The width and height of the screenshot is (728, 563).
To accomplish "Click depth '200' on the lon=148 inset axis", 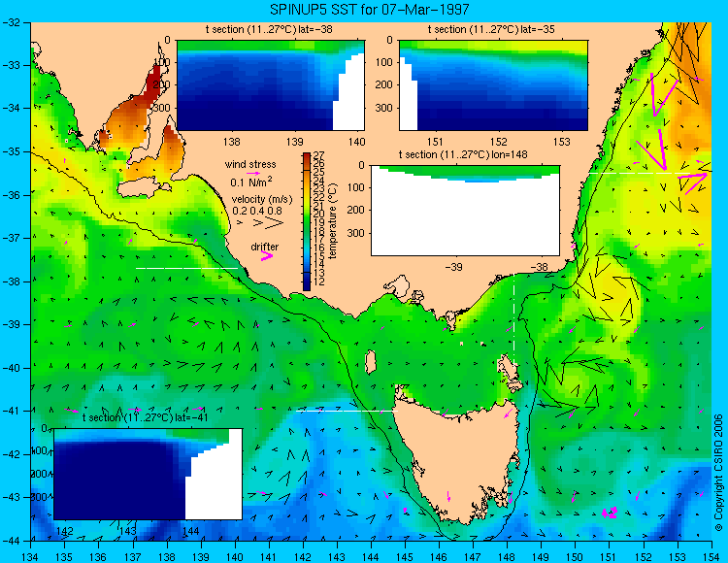I will pos(356,211).
